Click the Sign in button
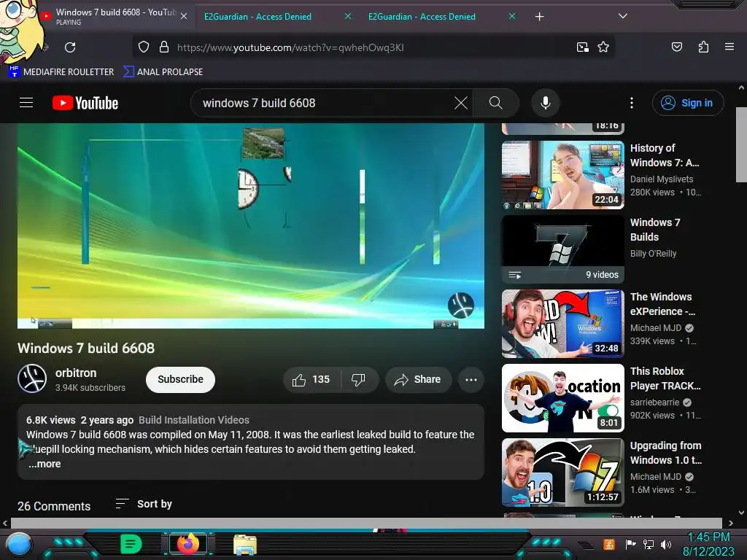 [688, 103]
